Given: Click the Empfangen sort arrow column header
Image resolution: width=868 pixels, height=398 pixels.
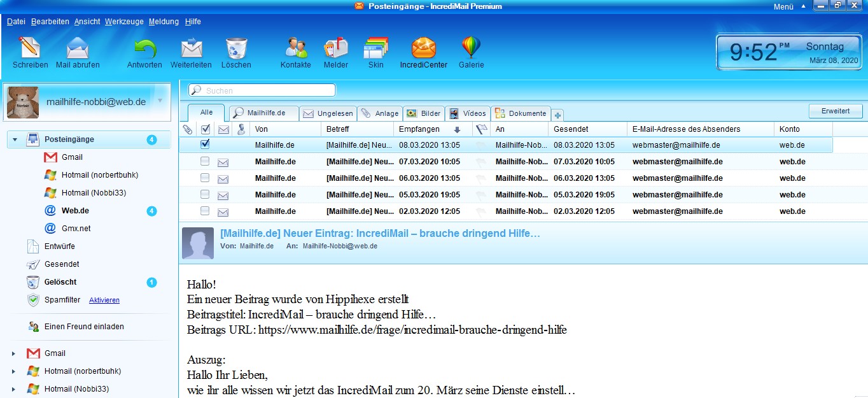Looking at the screenshot, I should (x=457, y=129).
